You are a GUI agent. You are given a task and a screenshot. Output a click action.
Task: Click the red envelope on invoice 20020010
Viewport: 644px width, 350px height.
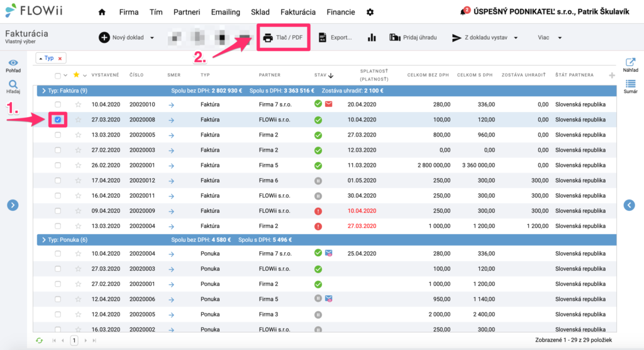point(328,104)
